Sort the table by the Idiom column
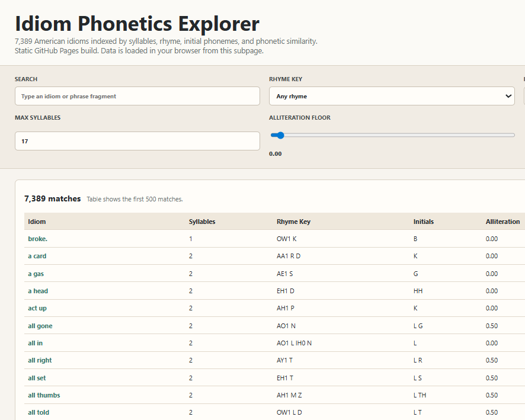 (36, 222)
